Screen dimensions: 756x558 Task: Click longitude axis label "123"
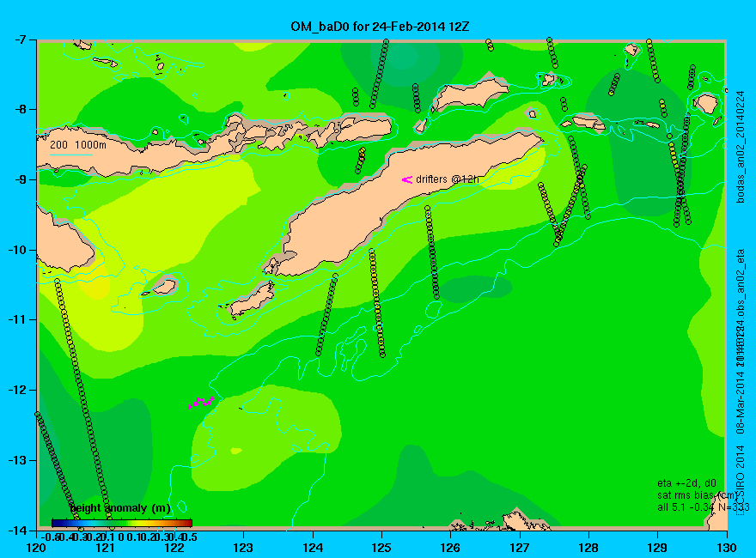[243, 548]
